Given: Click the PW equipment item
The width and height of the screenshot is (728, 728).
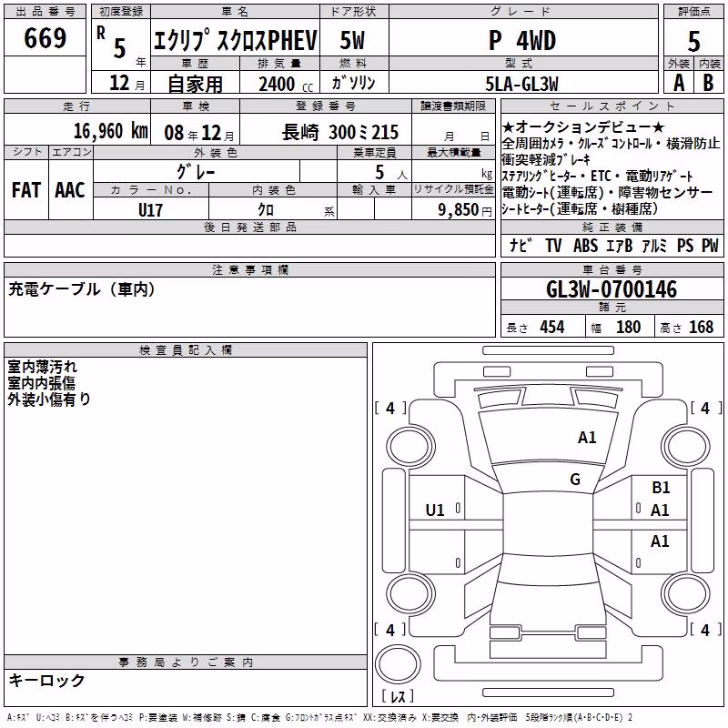Looking at the screenshot, I should click(710, 245).
